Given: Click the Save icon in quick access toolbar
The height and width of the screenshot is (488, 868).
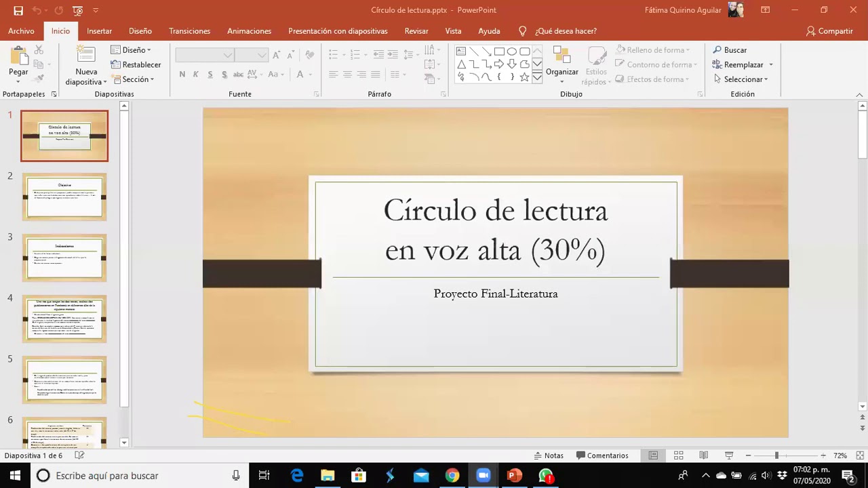Looking at the screenshot, I should [18, 10].
